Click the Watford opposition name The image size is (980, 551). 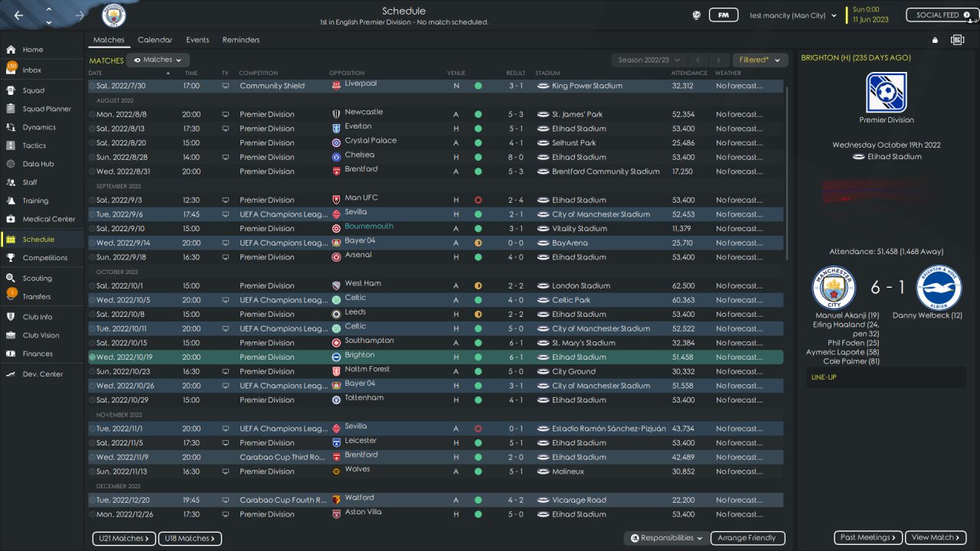click(x=359, y=498)
